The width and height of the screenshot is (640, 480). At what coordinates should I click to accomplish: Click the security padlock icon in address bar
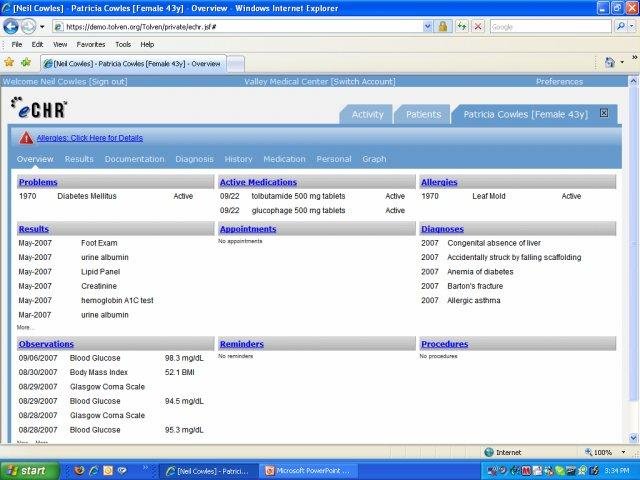tap(441, 26)
